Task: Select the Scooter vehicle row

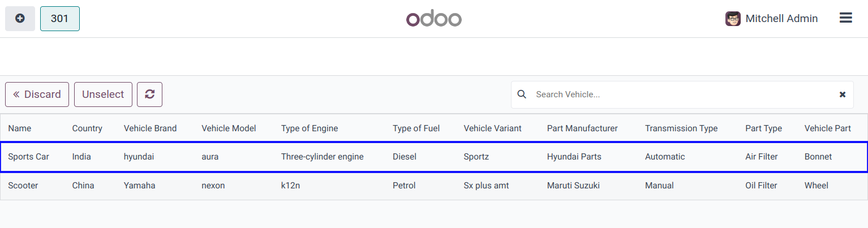Action: tap(23, 186)
